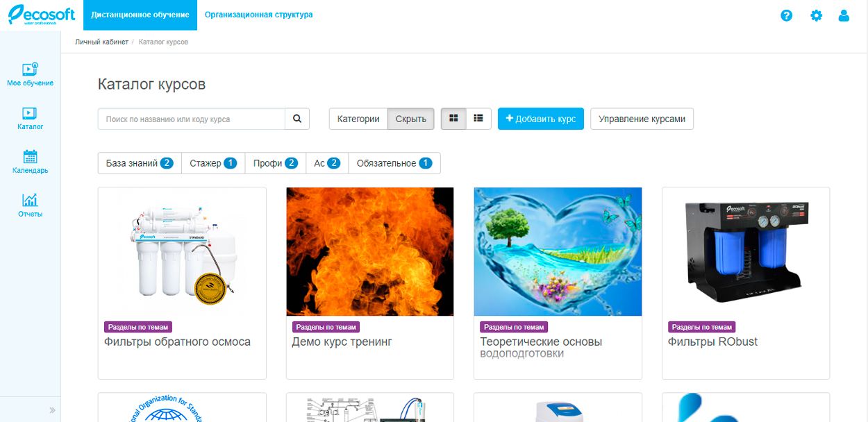Open the Фильтры обратного осмоса course image
868x422 pixels.
point(182,252)
